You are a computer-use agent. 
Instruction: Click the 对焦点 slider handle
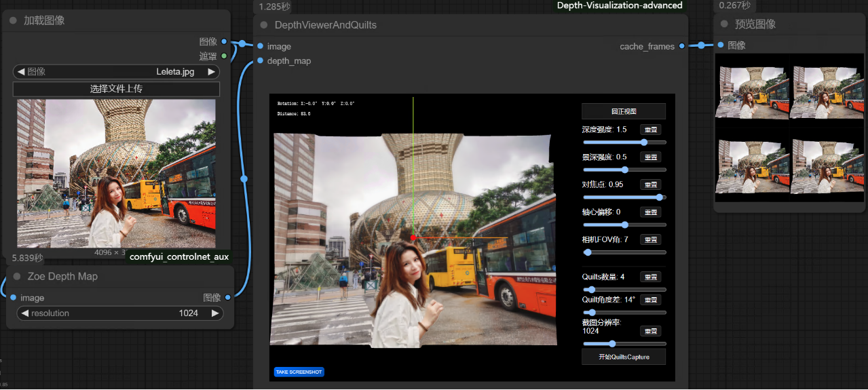(659, 197)
